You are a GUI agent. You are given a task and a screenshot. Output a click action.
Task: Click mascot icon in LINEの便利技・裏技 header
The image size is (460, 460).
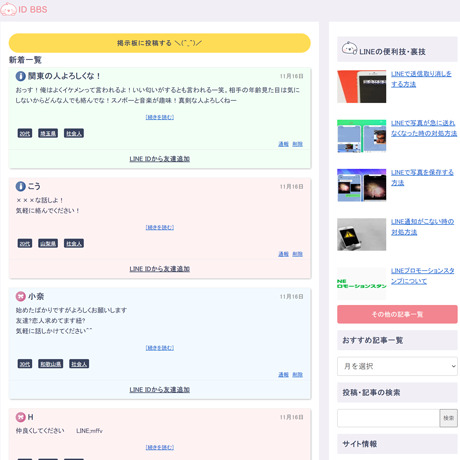(349, 49)
